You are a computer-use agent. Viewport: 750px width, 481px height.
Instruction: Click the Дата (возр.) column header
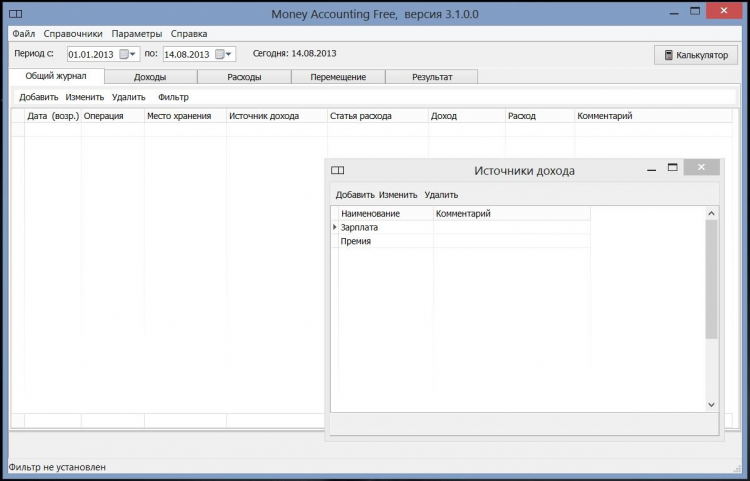(53, 116)
